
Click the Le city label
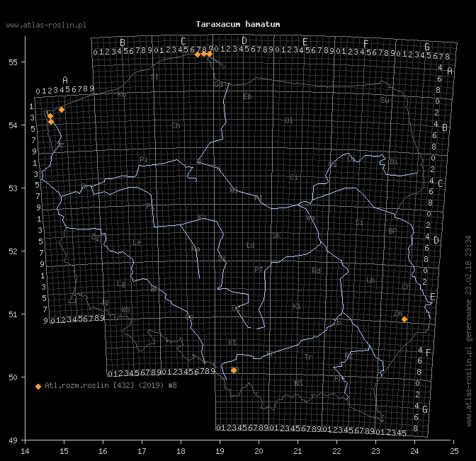click(137, 242)
